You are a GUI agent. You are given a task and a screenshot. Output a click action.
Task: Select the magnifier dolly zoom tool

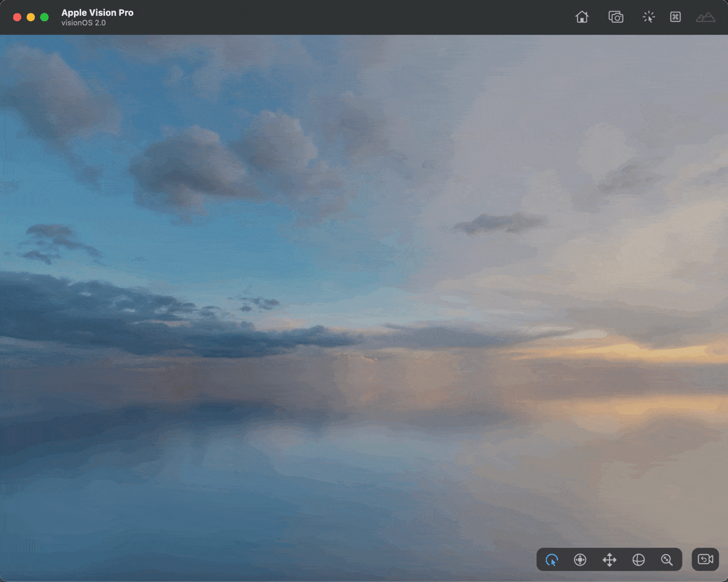[x=667, y=560]
